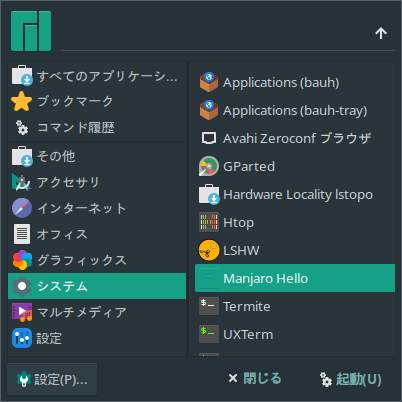Open the コマンド履歴 gears icon
Image resolution: width=402 pixels, height=402 pixels.
coord(22,127)
